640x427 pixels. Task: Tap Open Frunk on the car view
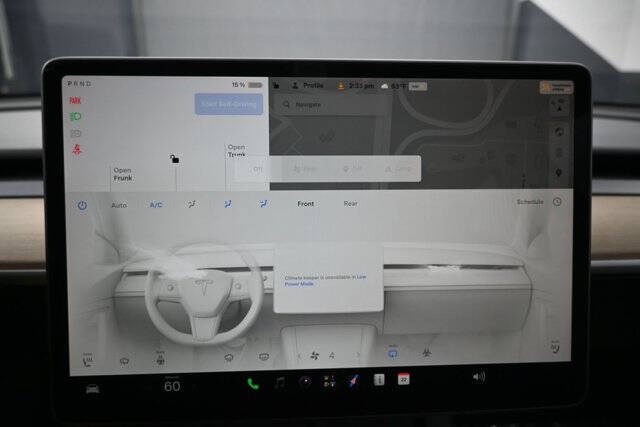click(x=123, y=174)
